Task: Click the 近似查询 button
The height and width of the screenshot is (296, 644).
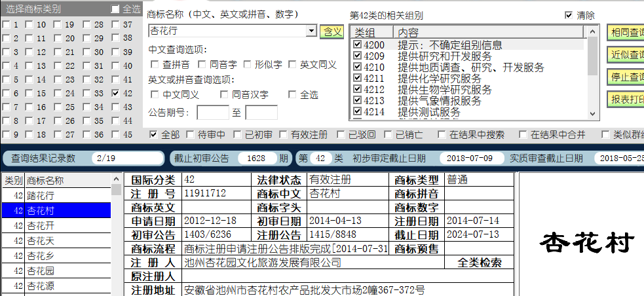Action: pos(626,54)
